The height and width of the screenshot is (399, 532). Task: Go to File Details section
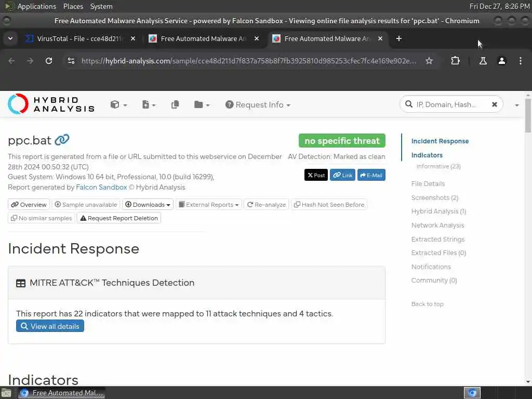tap(428, 183)
